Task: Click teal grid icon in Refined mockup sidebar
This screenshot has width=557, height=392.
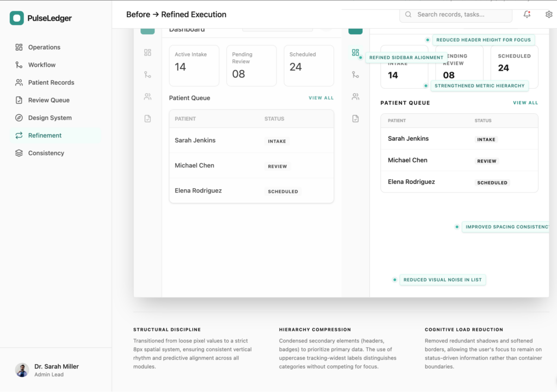Action: point(356,53)
